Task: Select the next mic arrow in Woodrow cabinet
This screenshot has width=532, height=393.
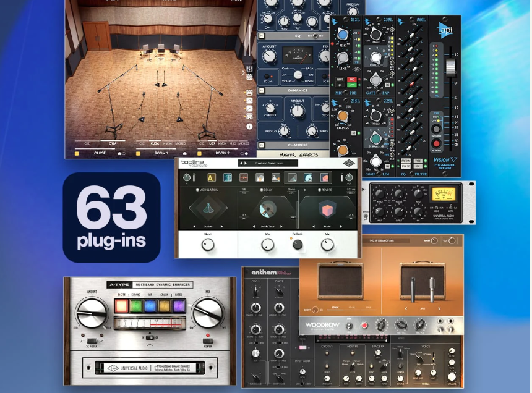Action: point(439,308)
